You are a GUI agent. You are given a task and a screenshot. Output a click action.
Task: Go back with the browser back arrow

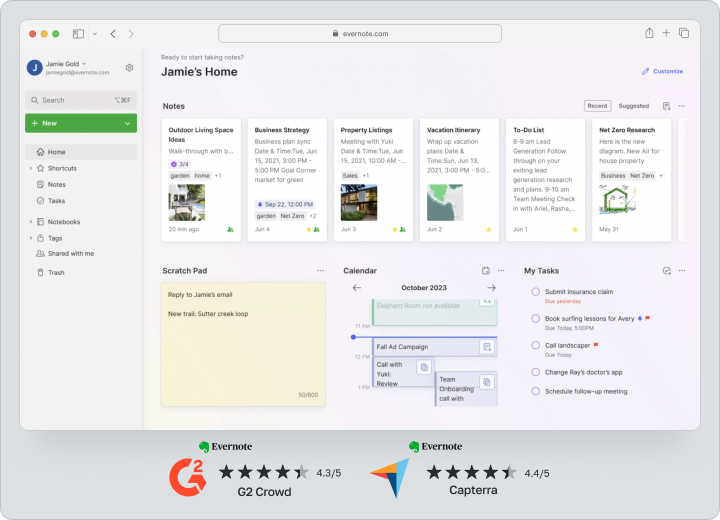113,34
